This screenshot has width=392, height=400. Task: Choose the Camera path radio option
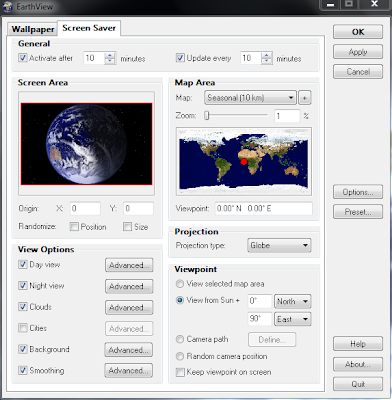[180, 339]
